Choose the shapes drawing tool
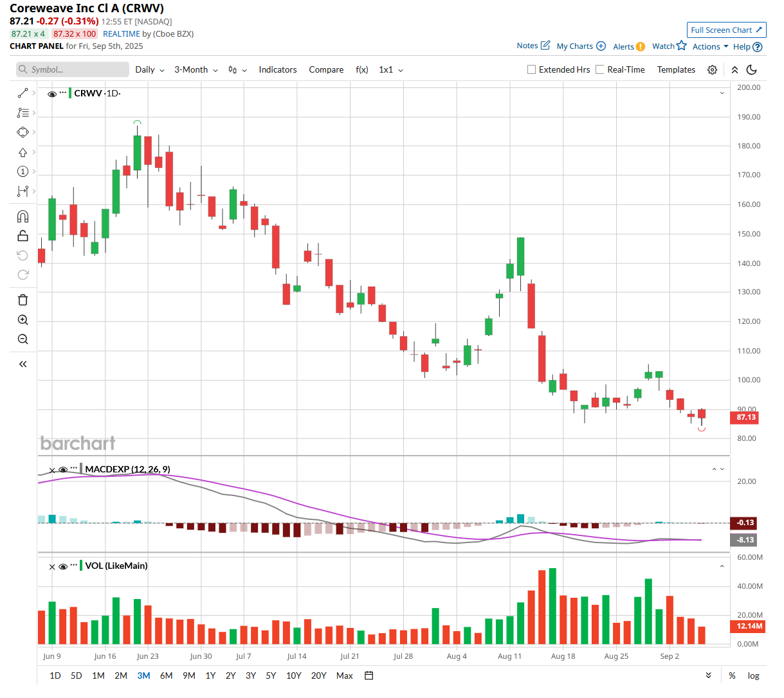Screen dimensions: 784x698 (23, 132)
